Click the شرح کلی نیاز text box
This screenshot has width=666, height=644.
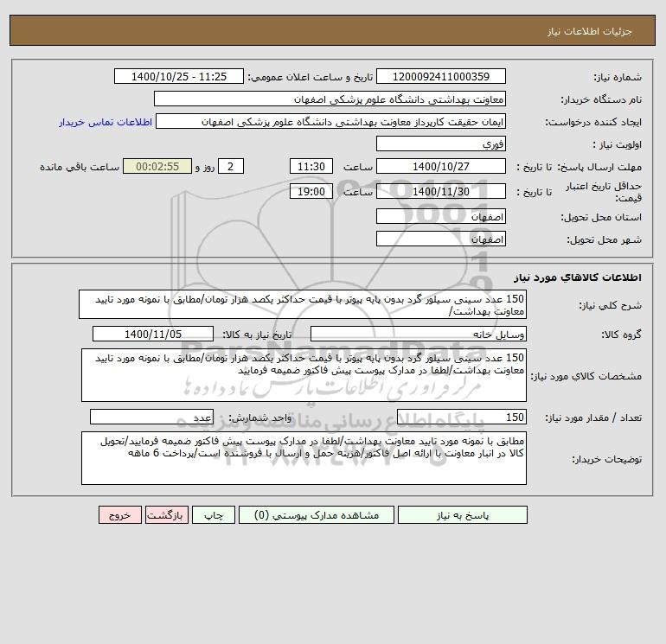[x=303, y=305]
